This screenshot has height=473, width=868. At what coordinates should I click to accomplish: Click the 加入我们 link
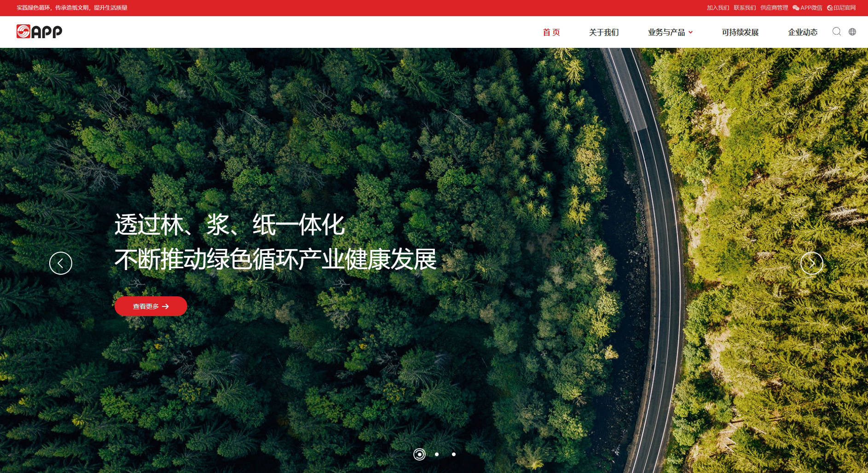pyautogui.click(x=718, y=8)
